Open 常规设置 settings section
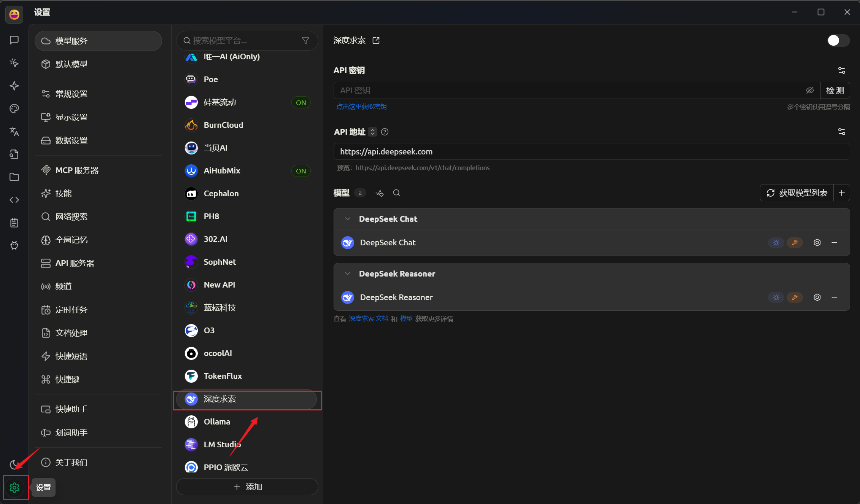The height and width of the screenshot is (504, 860). coord(98,94)
